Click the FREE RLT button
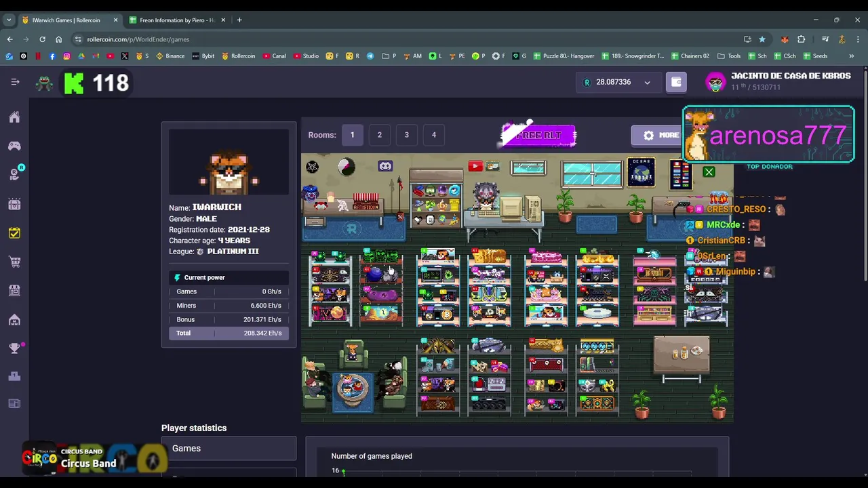Screen dimensions: 868x488 (x=538, y=135)
